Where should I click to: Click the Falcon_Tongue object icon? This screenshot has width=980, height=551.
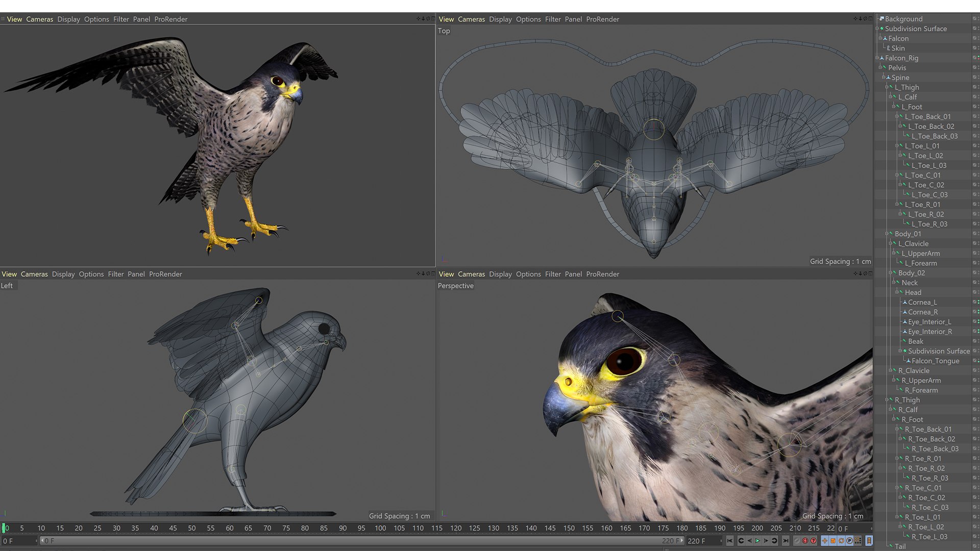point(909,361)
